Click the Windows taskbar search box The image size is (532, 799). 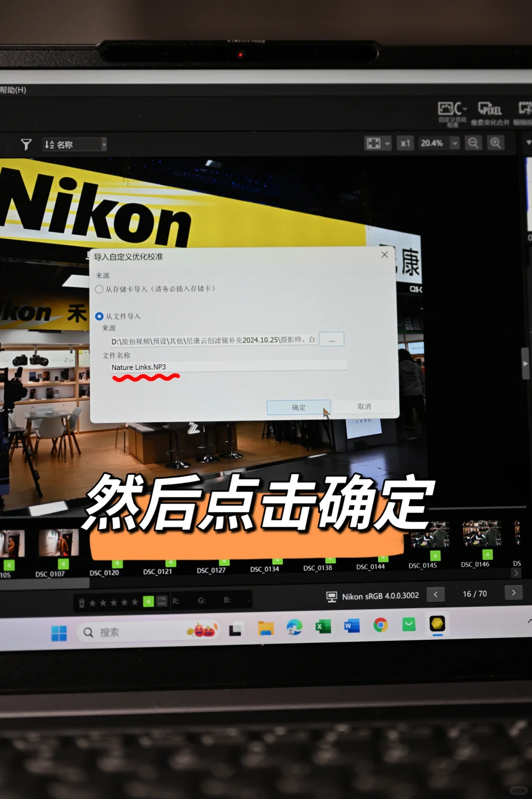[x=148, y=631]
